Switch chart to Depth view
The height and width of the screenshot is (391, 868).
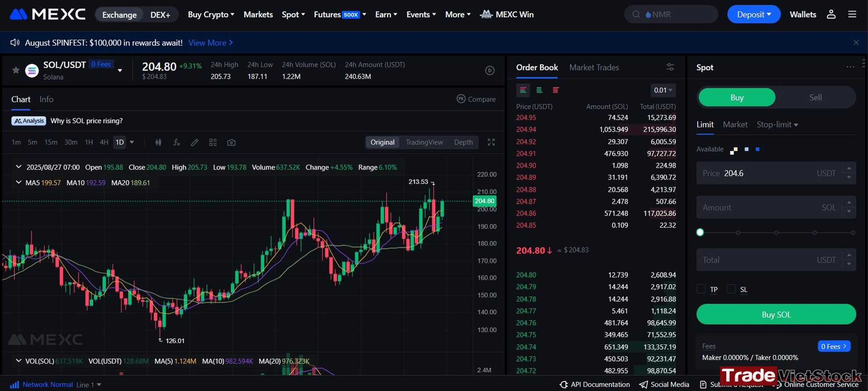(463, 142)
